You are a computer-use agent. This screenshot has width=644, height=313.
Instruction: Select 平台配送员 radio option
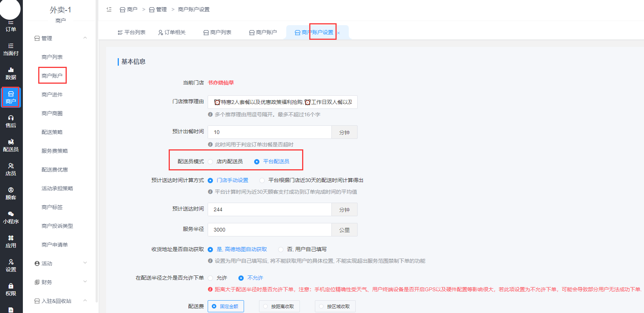272,161
